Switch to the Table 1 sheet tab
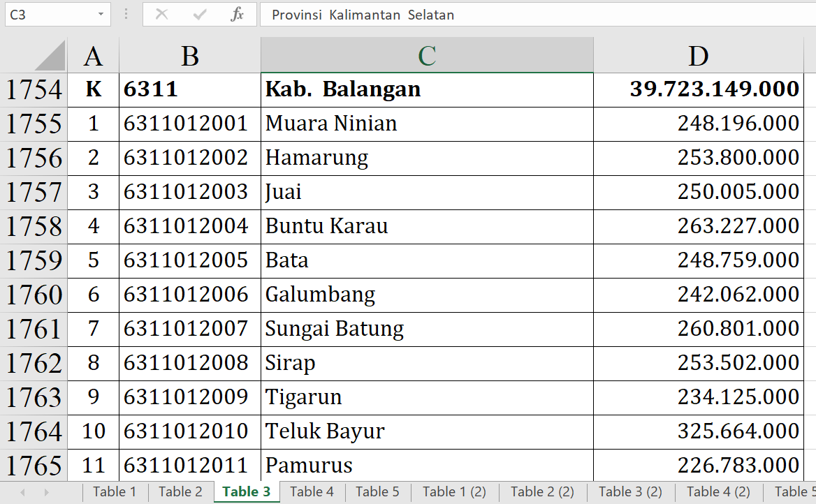Image resolution: width=816 pixels, height=504 pixels. point(115,492)
